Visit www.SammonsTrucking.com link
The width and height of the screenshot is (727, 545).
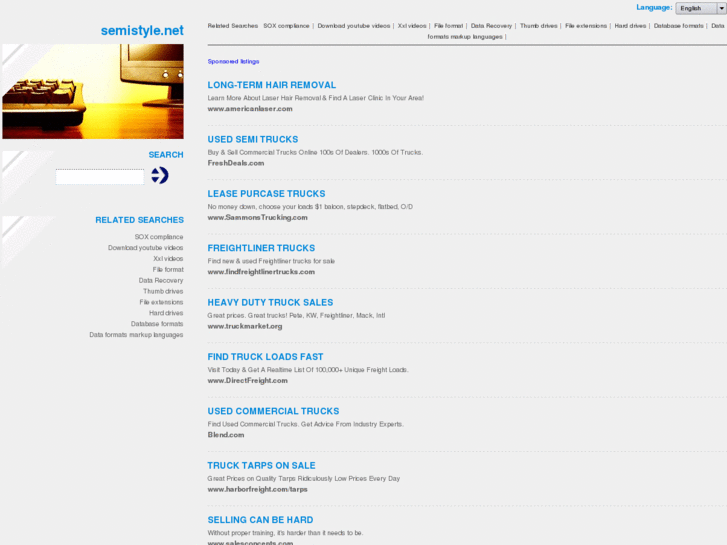[x=257, y=218]
